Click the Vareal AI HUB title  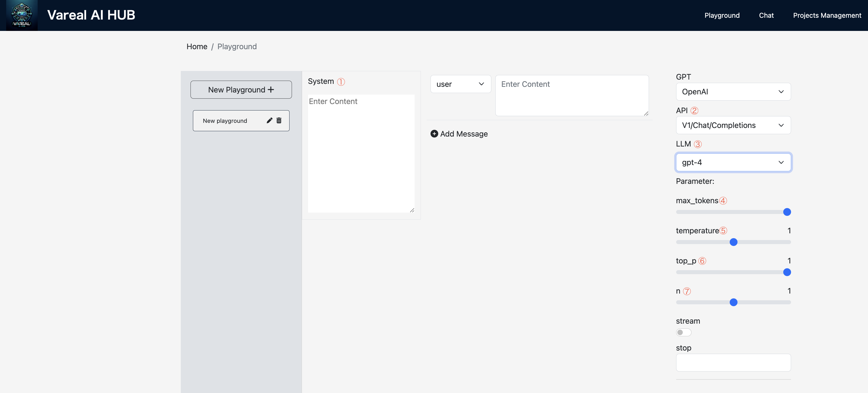[x=91, y=15]
